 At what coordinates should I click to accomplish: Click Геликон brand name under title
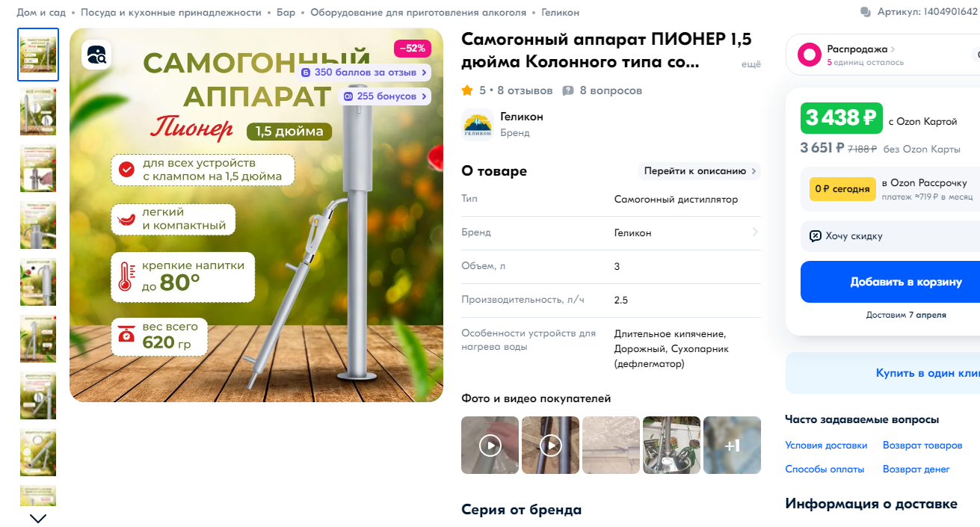[522, 117]
